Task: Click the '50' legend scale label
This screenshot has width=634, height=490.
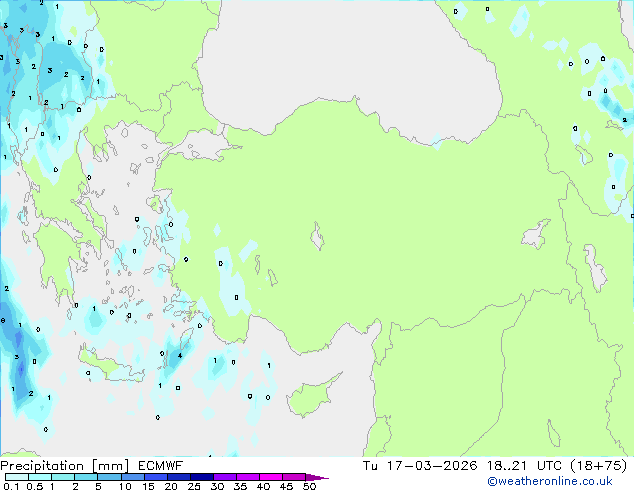Action: (309, 486)
